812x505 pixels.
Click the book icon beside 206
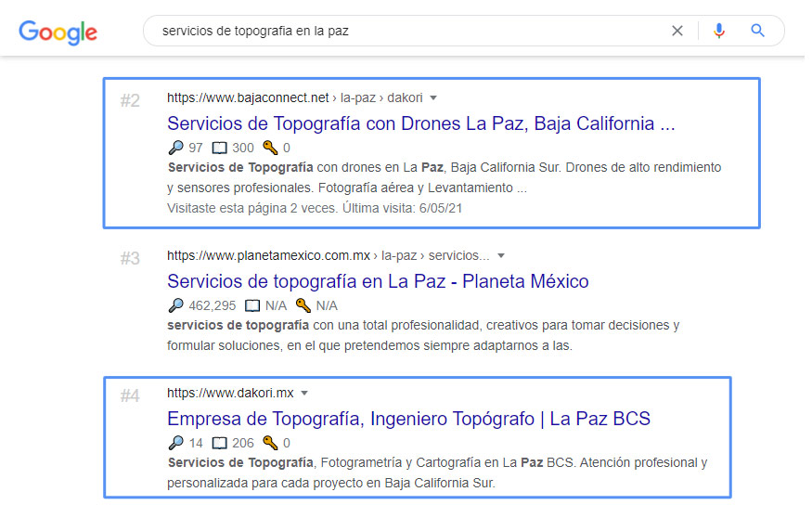220,444
